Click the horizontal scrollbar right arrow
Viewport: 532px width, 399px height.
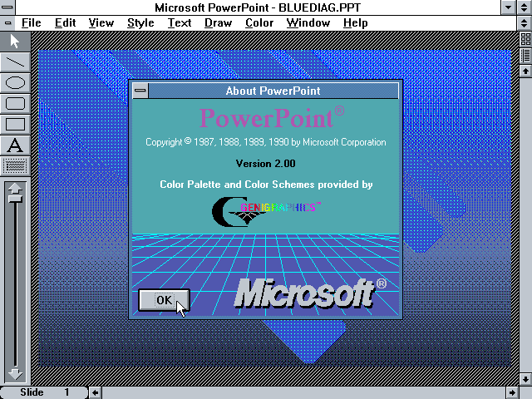(x=512, y=392)
